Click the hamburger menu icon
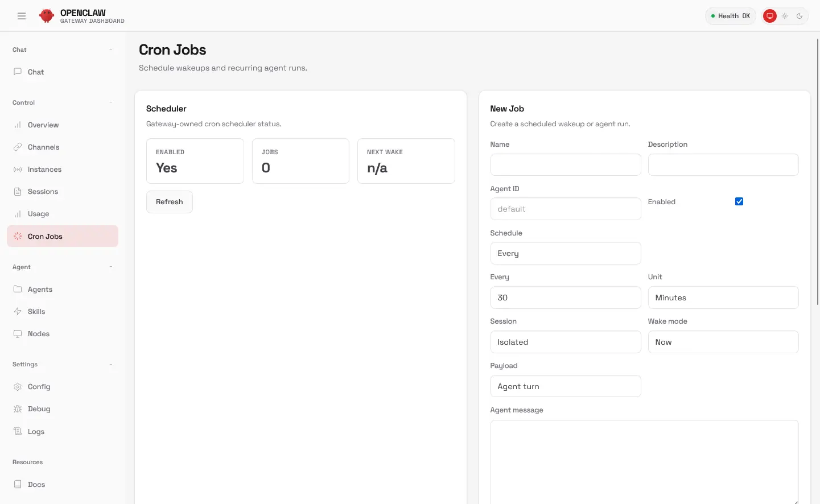 pos(22,16)
